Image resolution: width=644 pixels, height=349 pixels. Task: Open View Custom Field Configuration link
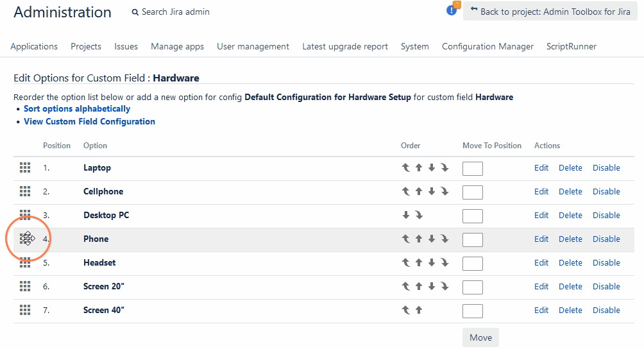(89, 121)
